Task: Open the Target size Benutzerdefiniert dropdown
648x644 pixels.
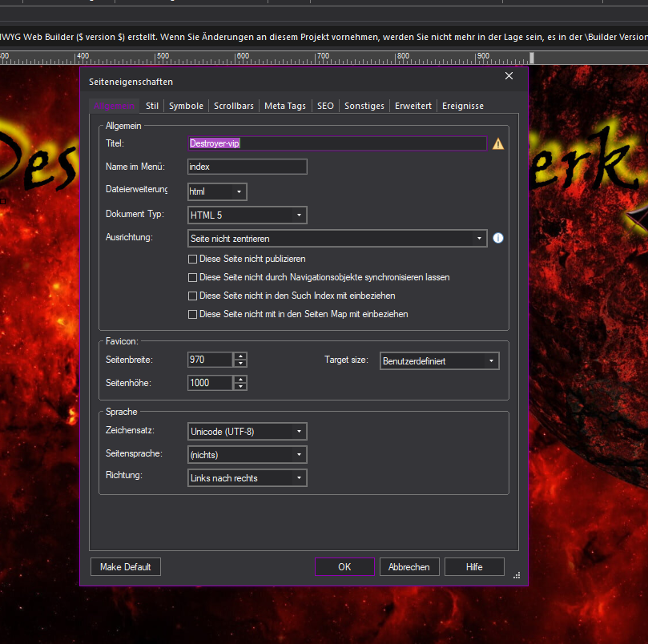Action: tap(439, 361)
